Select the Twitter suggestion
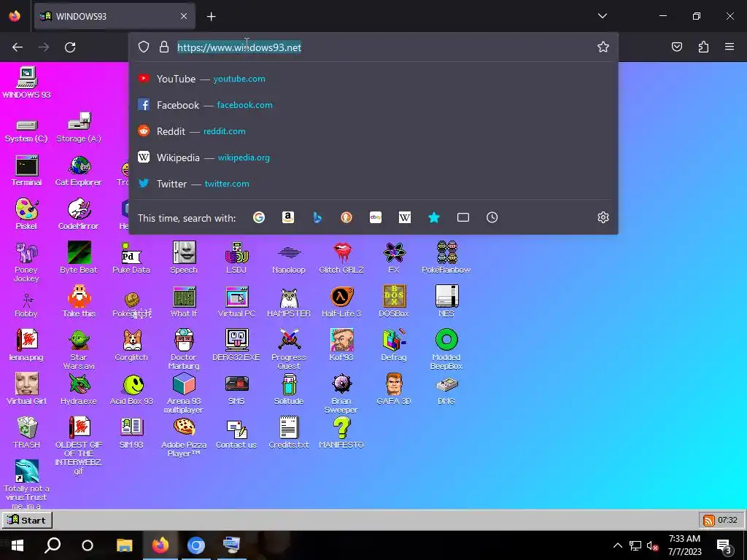Viewport: 747px width, 560px height. tap(373, 183)
